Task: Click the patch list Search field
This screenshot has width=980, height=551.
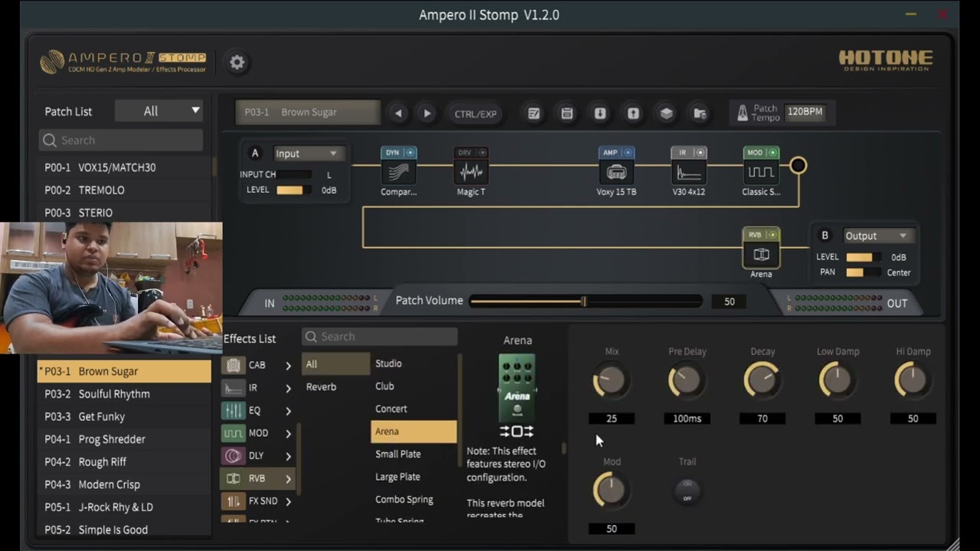Action: click(x=121, y=140)
